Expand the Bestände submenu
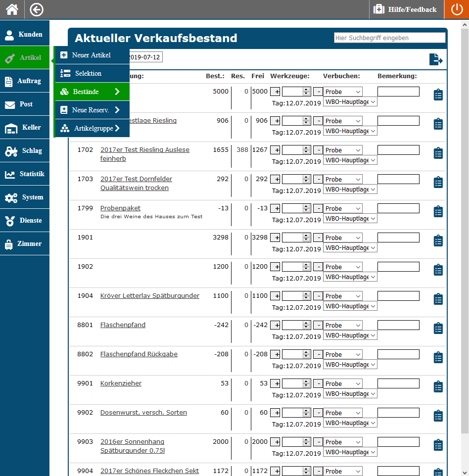Screen dimensions: 469x476 [92, 92]
